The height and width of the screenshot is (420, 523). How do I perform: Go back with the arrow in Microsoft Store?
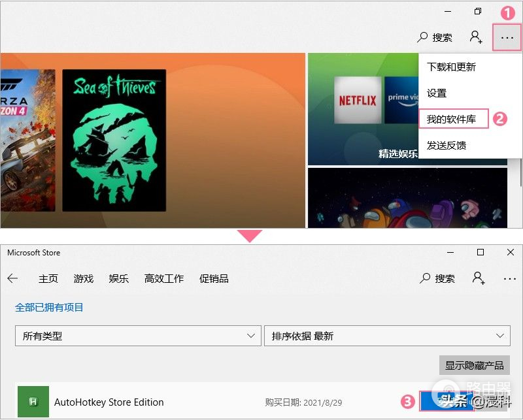(x=12, y=278)
